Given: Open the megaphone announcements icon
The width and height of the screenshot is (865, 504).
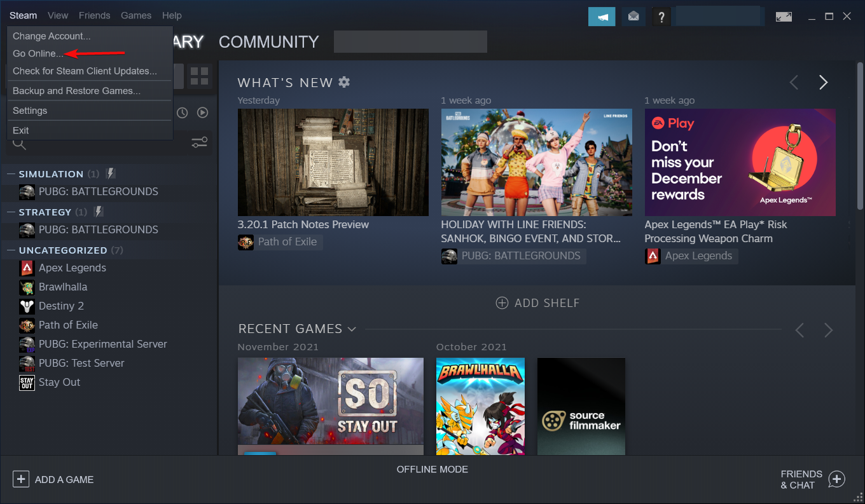Looking at the screenshot, I should (x=602, y=17).
